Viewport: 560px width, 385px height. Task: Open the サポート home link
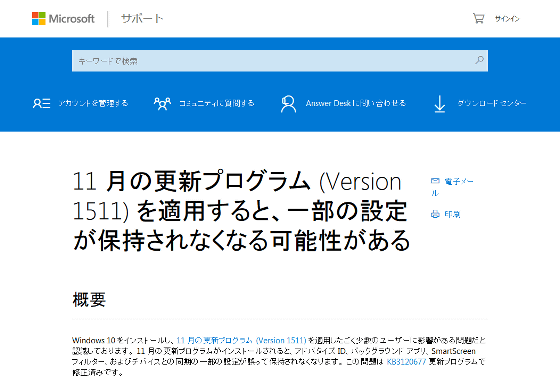tap(142, 19)
